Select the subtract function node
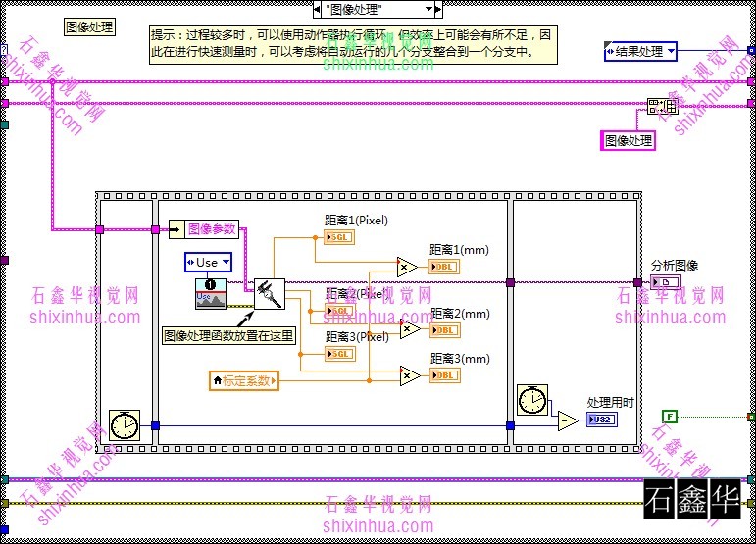Image resolution: width=756 pixels, height=544 pixels. [x=568, y=420]
